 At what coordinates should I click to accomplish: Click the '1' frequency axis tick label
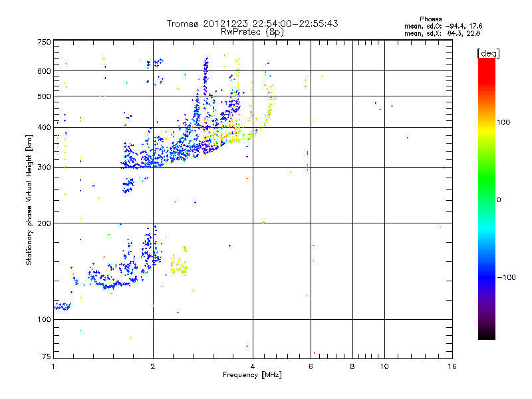[x=53, y=366]
